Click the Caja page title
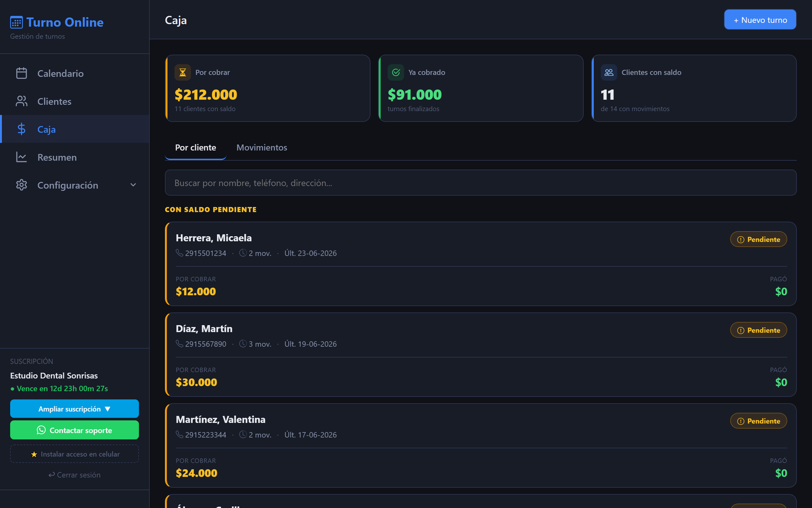Image resolution: width=812 pixels, height=508 pixels. 176,20
